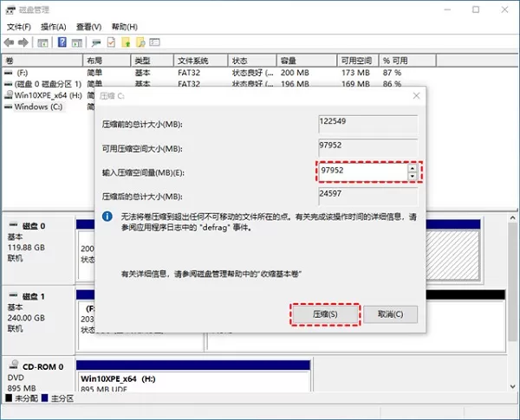Increase shrink amount with up spinner arrow
Viewport: 520px width, 420px height.
(412, 168)
